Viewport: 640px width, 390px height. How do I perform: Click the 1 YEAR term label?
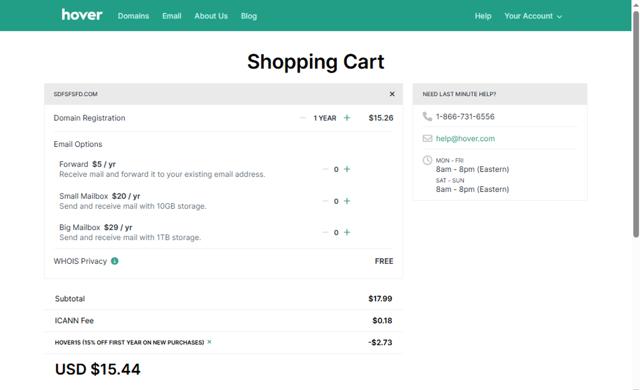click(x=325, y=118)
